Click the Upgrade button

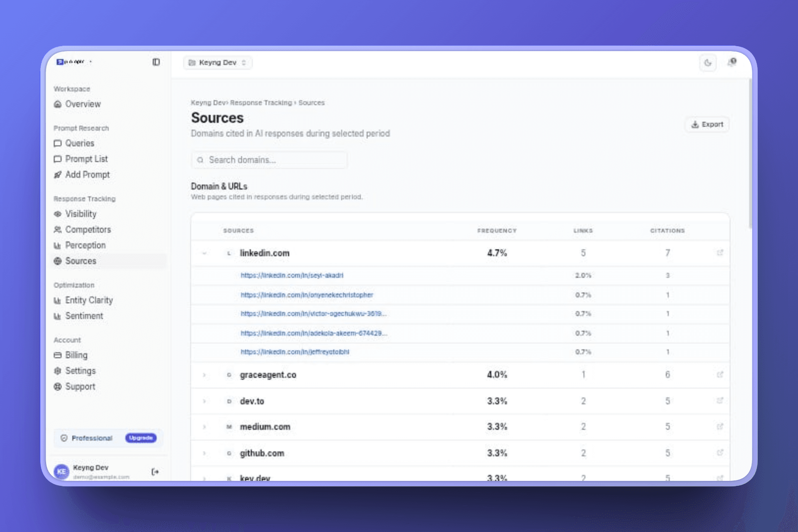click(141, 438)
